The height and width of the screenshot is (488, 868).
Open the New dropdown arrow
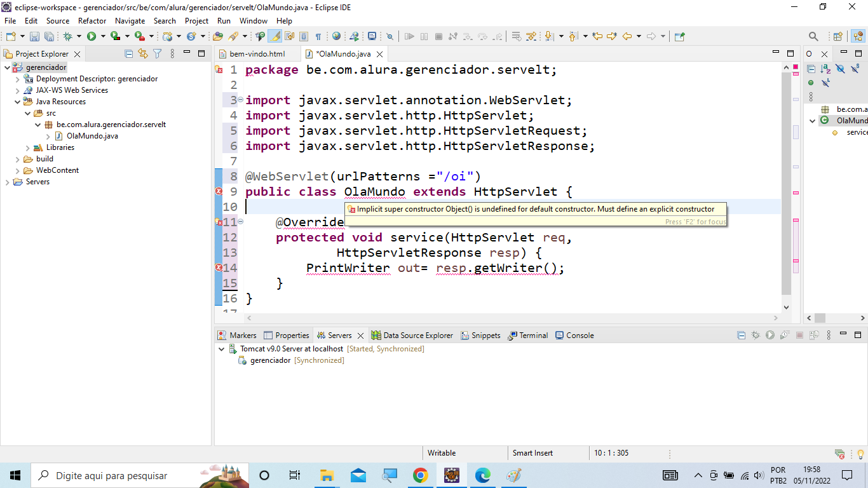pyautogui.click(x=22, y=37)
